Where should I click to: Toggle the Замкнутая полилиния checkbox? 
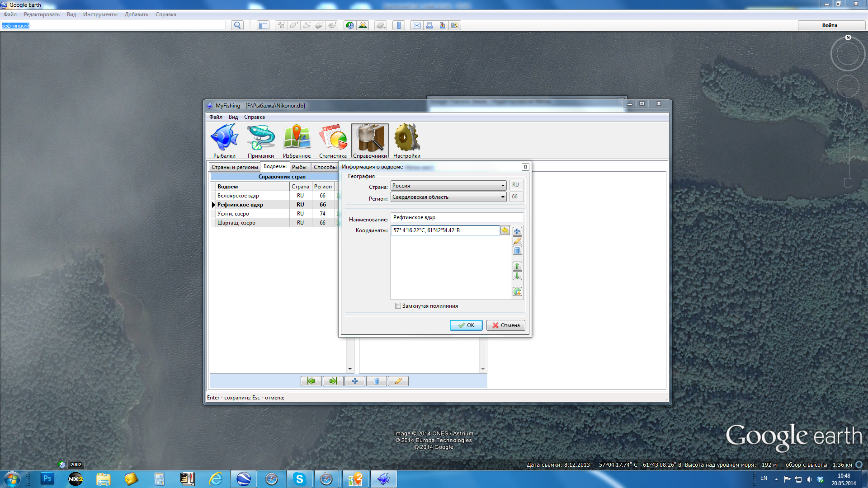398,306
